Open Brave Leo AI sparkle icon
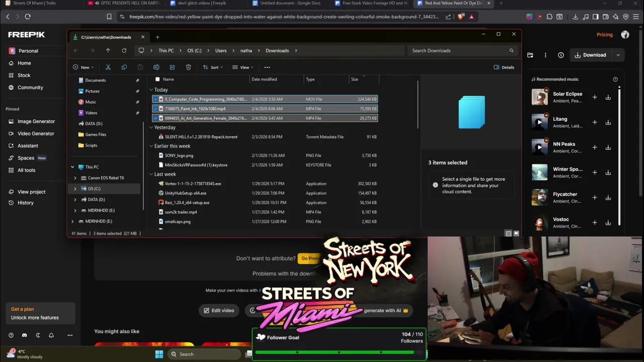Viewport: 644px width, 362px height. 615,17
